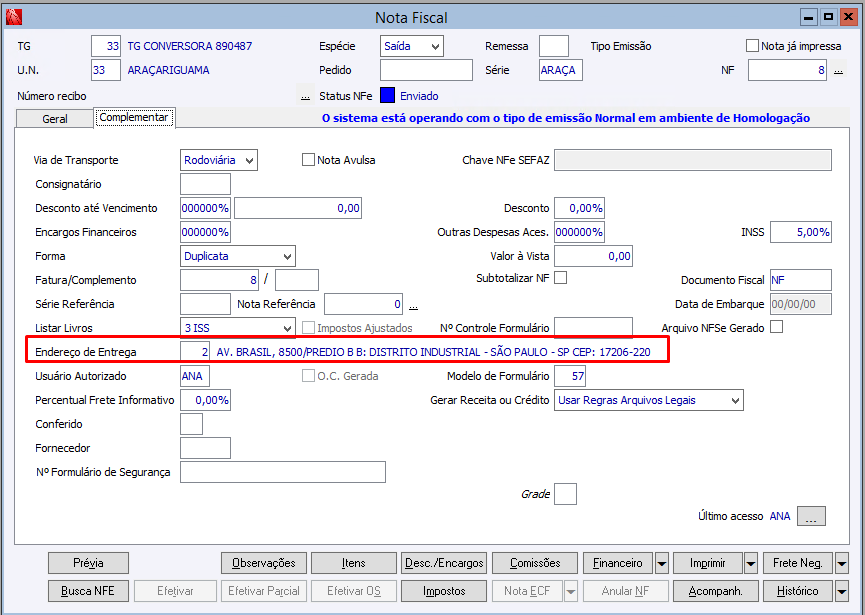The width and height of the screenshot is (865, 615).
Task: Open the Itens button
Action: point(354,563)
